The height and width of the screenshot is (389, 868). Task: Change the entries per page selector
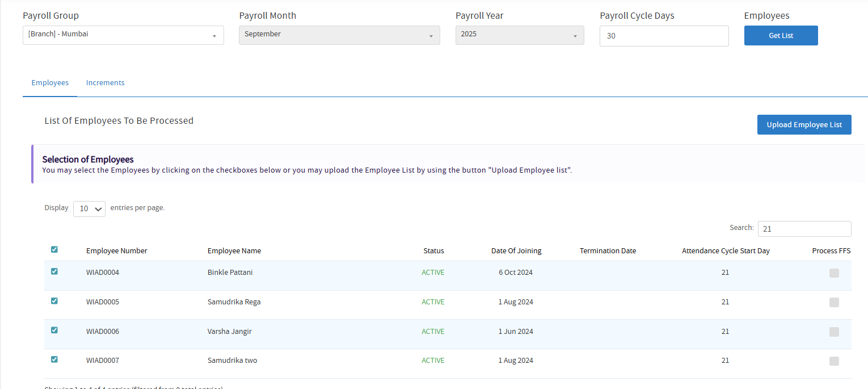[89, 208]
